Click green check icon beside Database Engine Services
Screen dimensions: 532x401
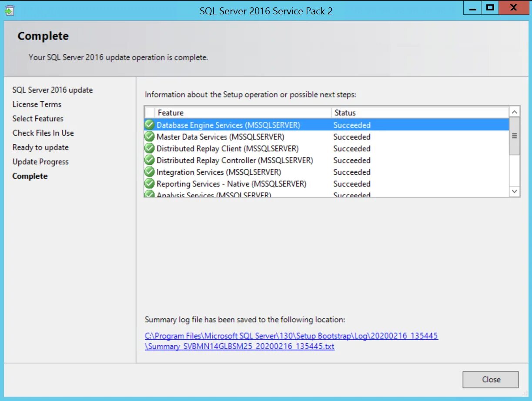point(150,125)
